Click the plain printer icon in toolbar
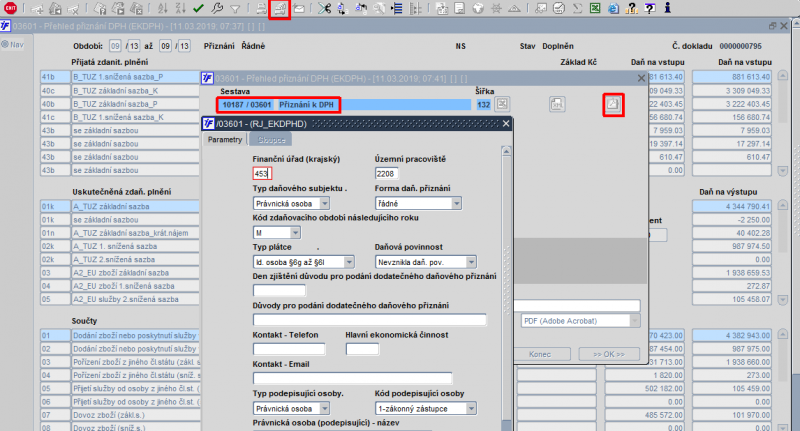 click(x=261, y=8)
